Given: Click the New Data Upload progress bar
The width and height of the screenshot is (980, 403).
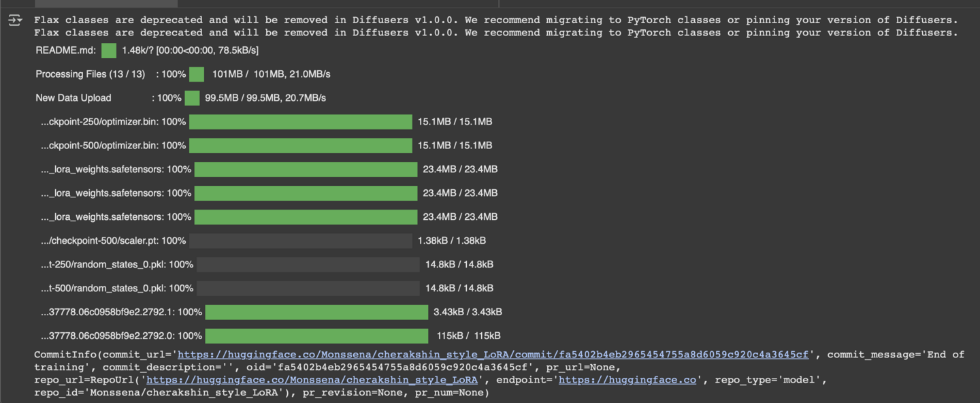Looking at the screenshot, I should point(192,98).
